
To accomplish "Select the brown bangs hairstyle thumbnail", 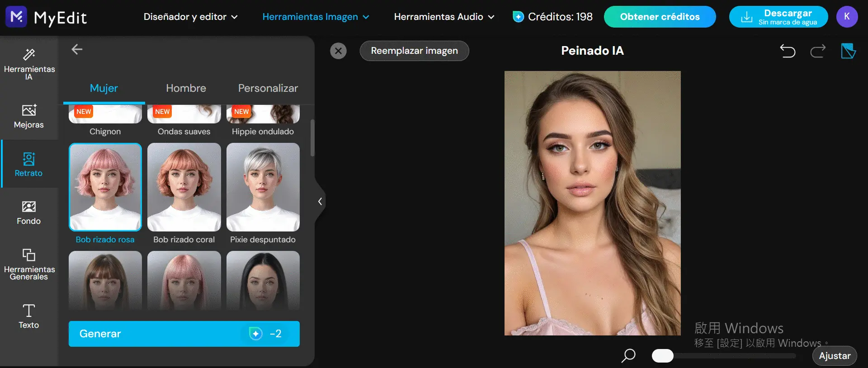I will 105,281.
